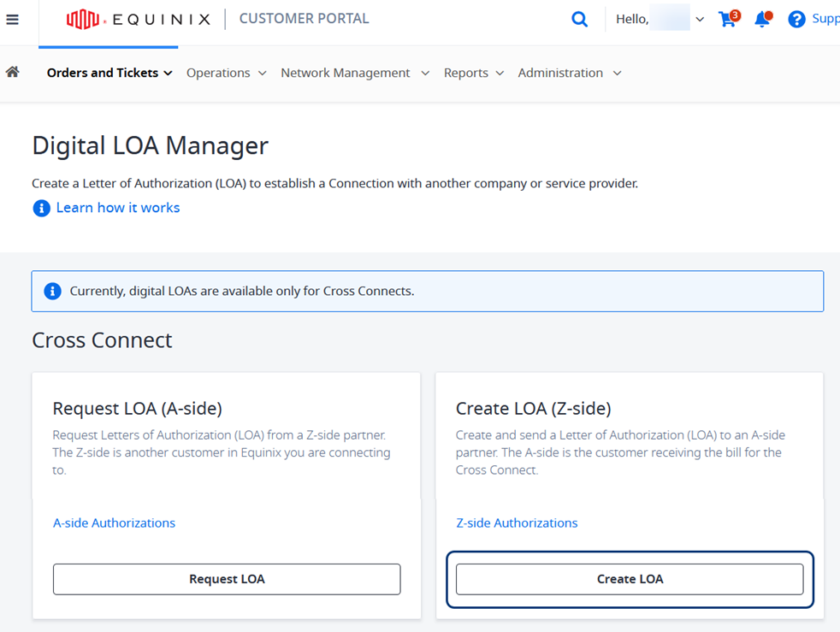Expand the Operations menu

tap(226, 73)
